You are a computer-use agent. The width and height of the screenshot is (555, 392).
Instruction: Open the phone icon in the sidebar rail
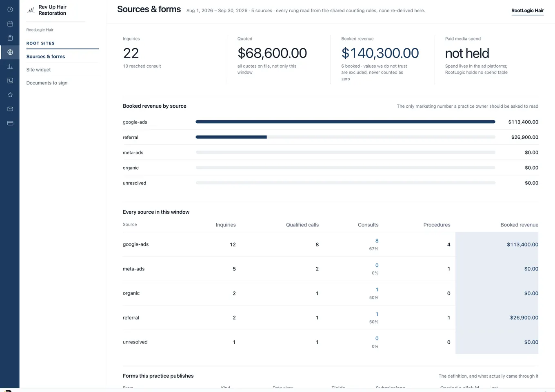pyautogui.click(x=10, y=81)
